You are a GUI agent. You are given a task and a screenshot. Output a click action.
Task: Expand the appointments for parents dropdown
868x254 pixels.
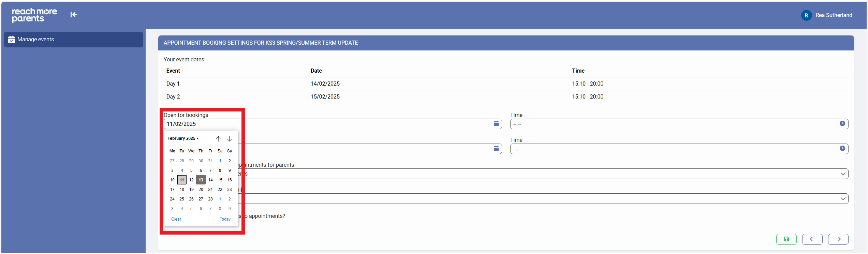click(x=843, y=174)
